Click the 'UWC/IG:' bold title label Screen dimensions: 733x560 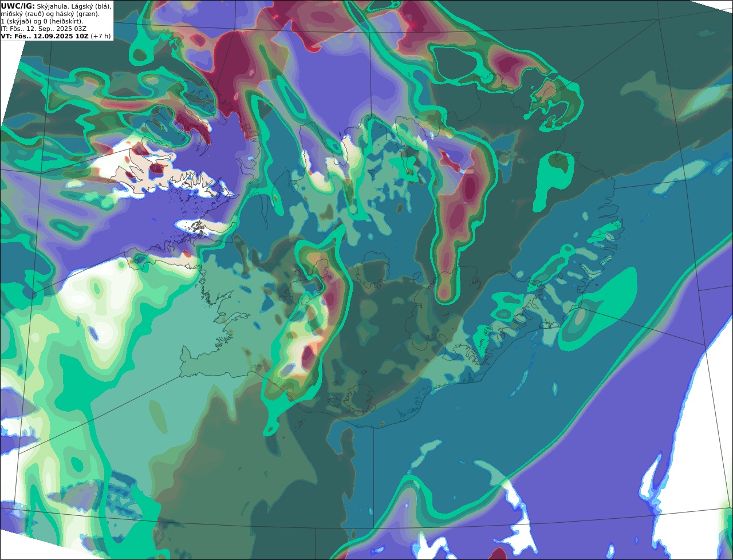(18, 6)
